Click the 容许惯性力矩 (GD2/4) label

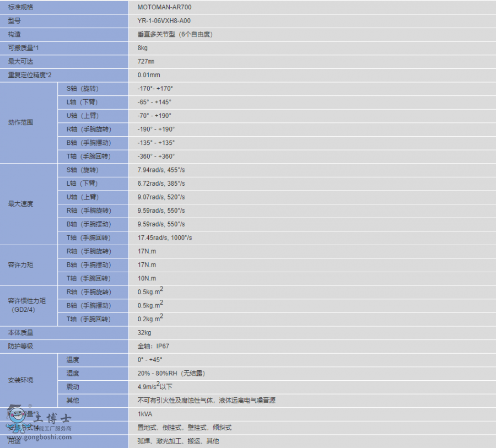click(x=26, y=305)
